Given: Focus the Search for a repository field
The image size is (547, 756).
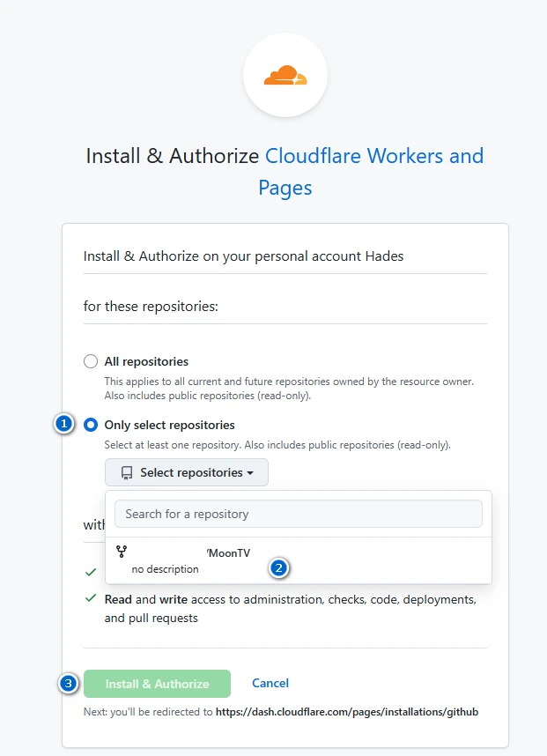Looking at the screenshot, I should (x=299, y=514).
